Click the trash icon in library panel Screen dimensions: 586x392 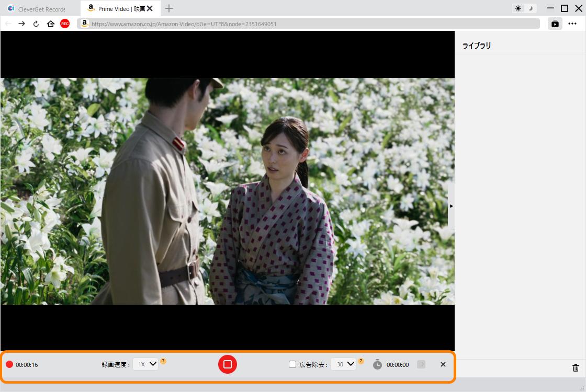[576, 368]
